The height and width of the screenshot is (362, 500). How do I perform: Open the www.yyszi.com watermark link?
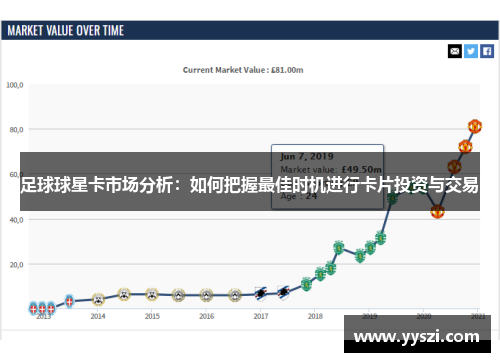click(417, 336)
